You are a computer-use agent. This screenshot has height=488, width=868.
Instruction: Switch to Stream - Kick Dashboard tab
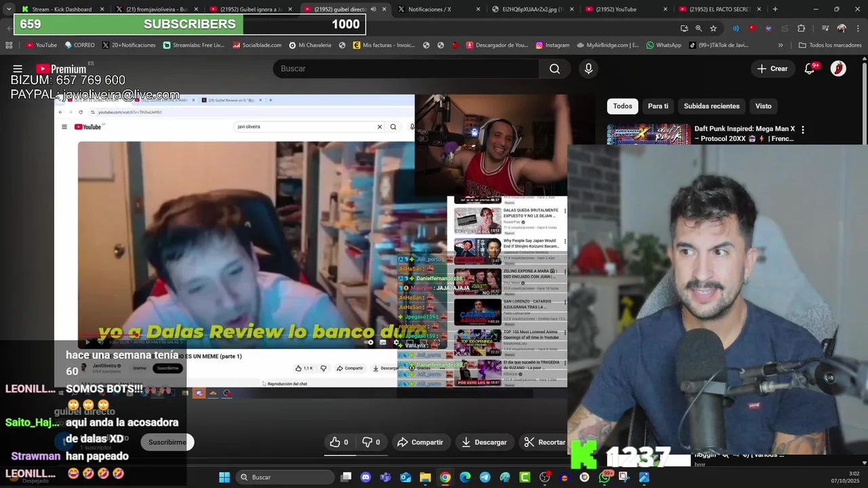pos(61,9)
